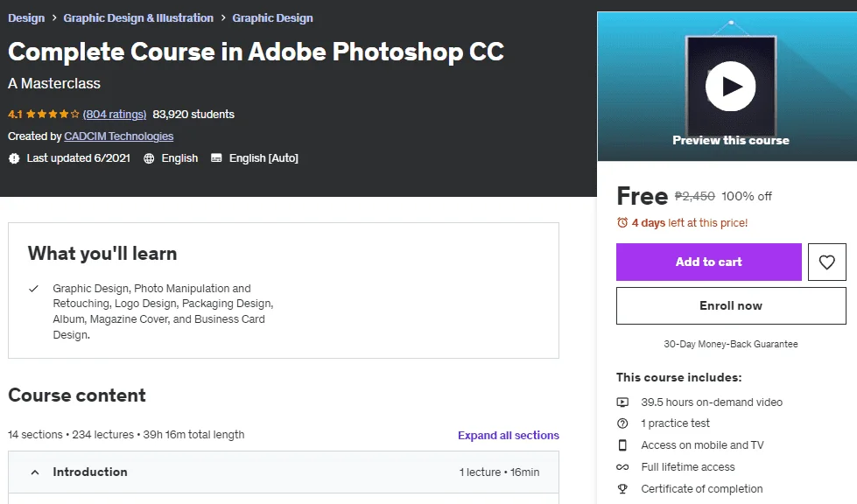Play the course preview video
The image size is (857, 504).
730,87
